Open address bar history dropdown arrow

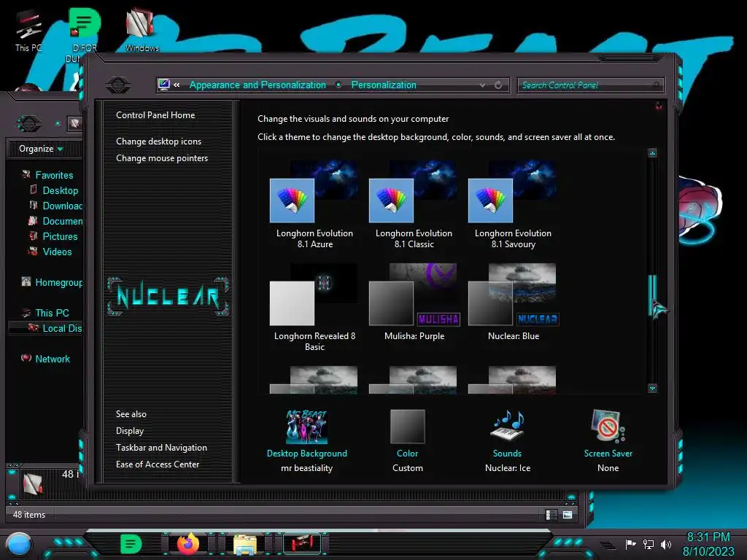point(483,85)
